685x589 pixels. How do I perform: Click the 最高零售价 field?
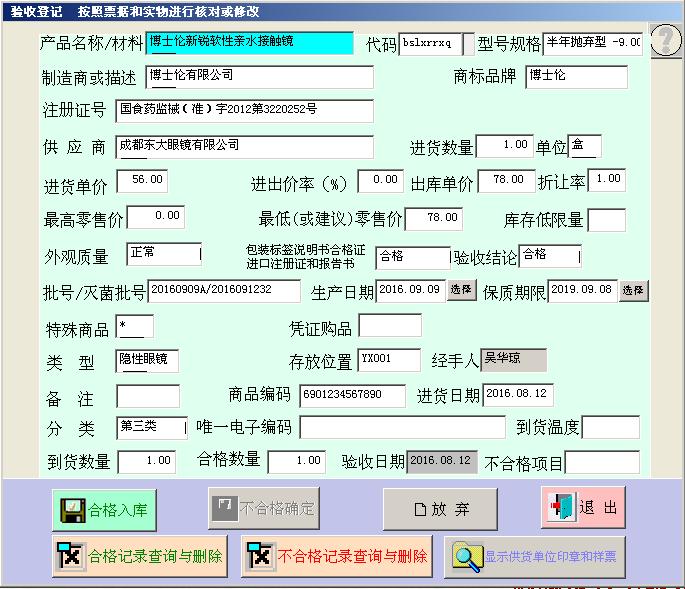point(156,217)
